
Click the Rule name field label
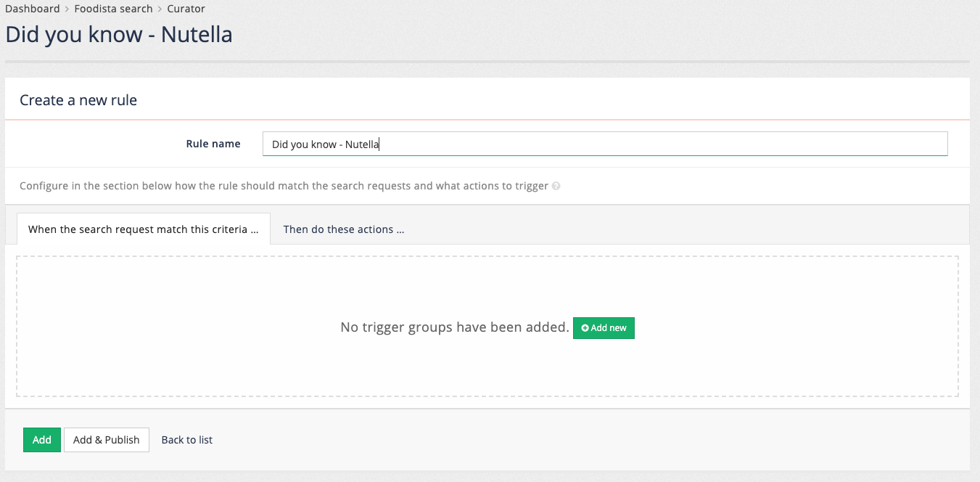click(x=213, y=144)
